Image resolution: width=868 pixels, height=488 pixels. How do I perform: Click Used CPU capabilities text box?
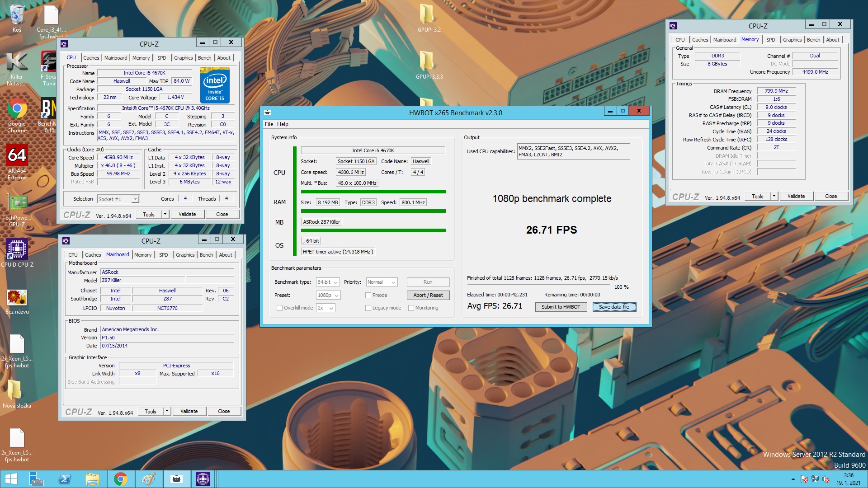coord(573,151)
